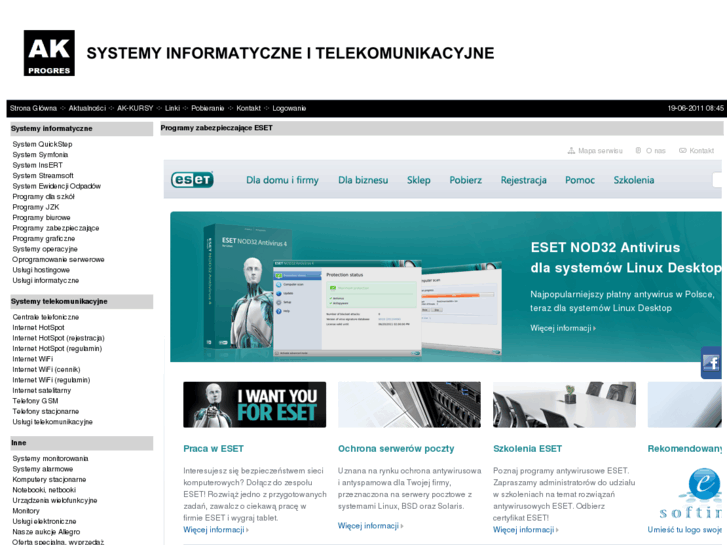
Task: Open Oprogramowanie serwerowe link
Action: [x=58, y=260]
